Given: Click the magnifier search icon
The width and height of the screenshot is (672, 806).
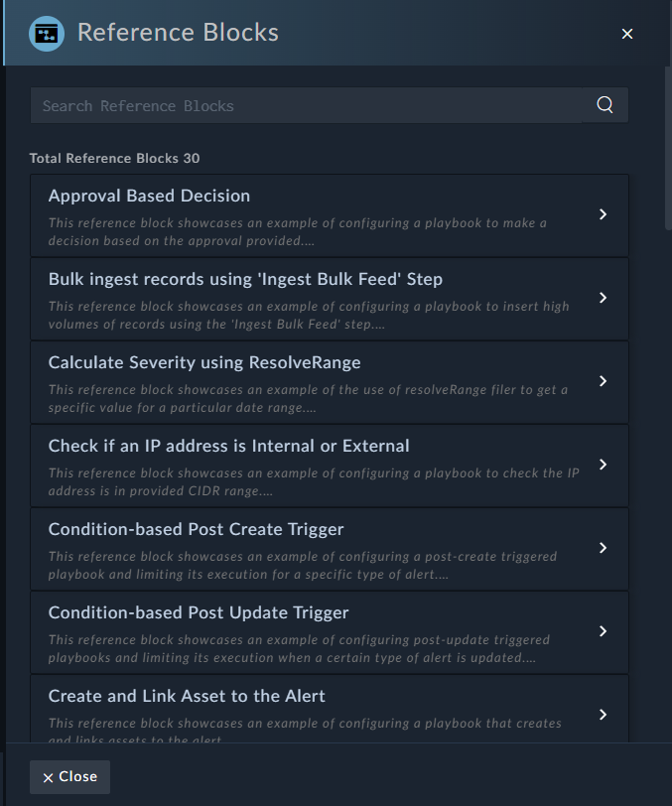Looking at the screenshot, I should pyautogui.click(x=604, y=104).
